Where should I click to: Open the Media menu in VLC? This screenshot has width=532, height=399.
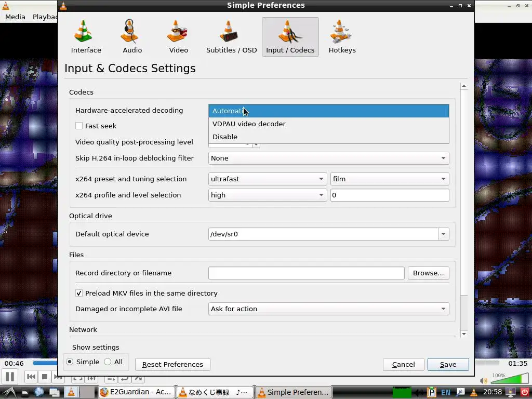click(15, 17)
